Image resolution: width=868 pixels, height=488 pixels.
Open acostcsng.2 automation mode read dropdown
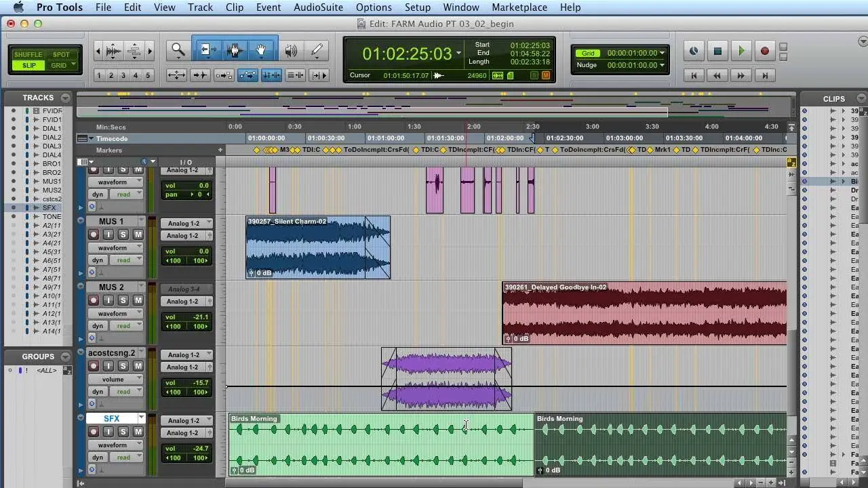point(125,392)
